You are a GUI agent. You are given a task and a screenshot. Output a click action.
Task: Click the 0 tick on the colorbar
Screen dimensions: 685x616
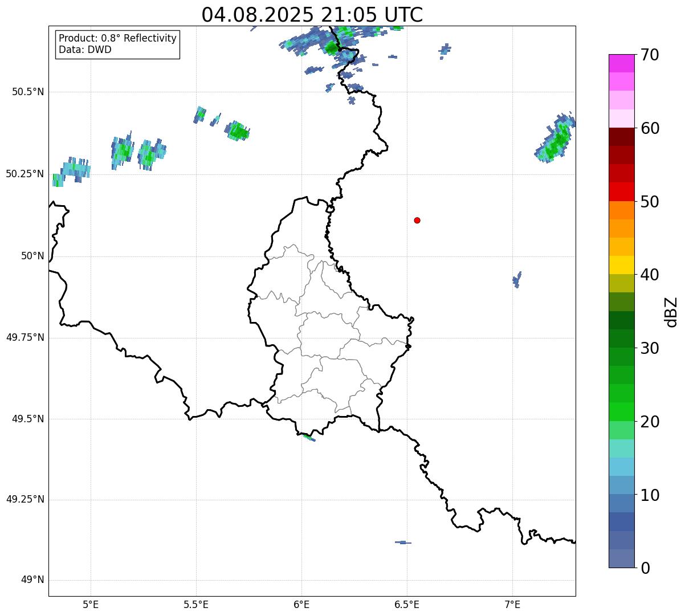click(645, 568)
